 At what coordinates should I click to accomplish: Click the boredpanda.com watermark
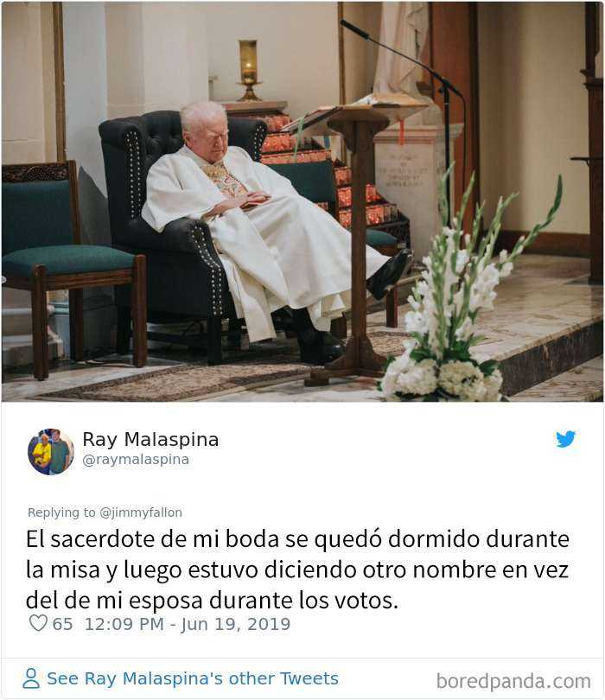(513, 682)
